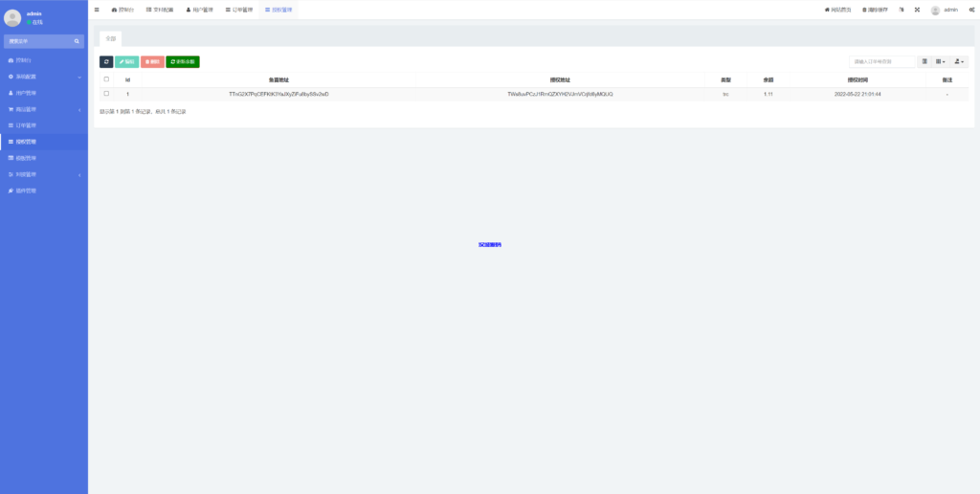Click the green refresh balance button

pos(183,61)
